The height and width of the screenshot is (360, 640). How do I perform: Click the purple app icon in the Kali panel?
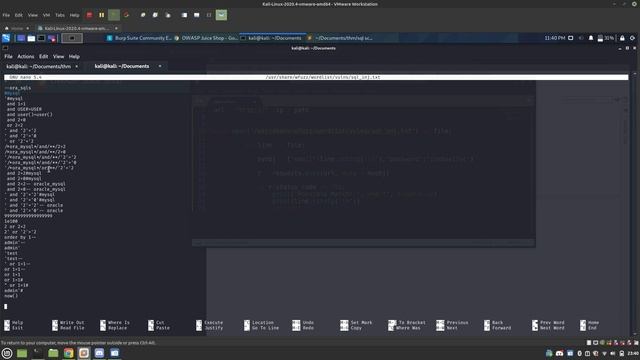click(x=52, y=38)
